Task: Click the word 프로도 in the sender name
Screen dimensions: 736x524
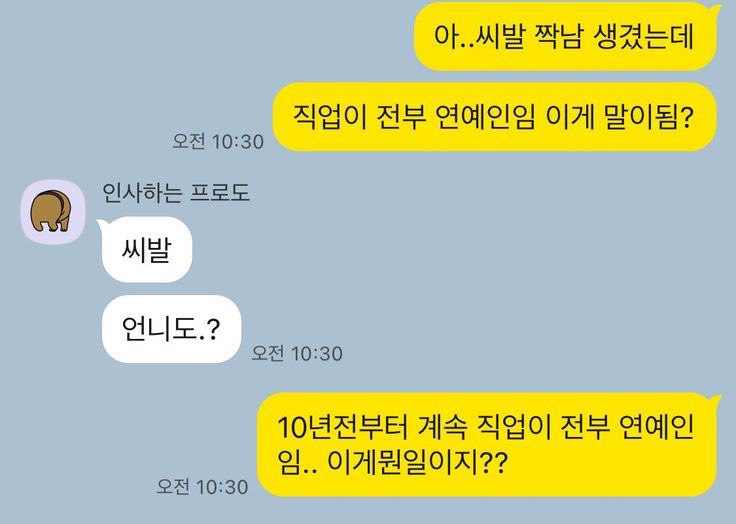Action: point(220,193)
